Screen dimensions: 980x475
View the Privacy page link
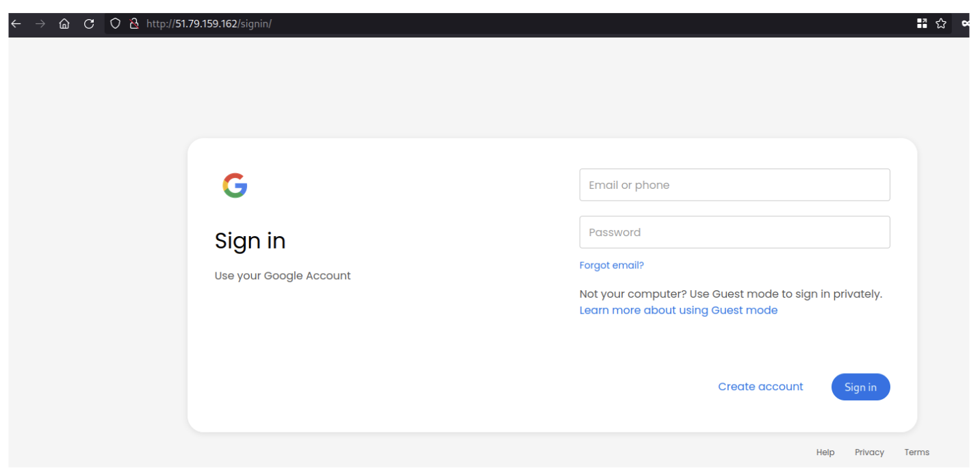(869, 452)
